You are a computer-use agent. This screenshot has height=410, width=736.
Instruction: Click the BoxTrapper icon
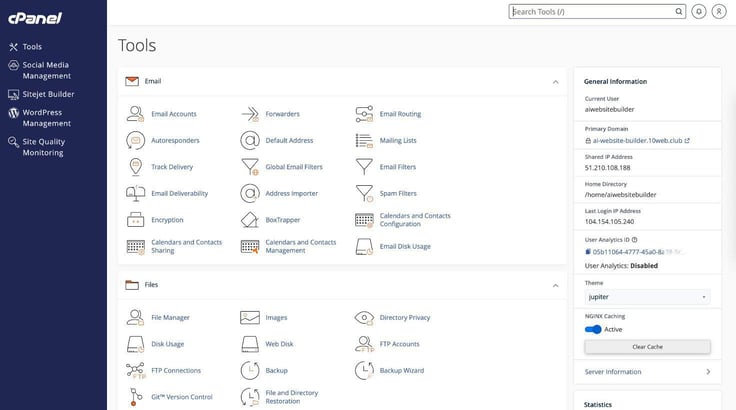click(250, 220)
